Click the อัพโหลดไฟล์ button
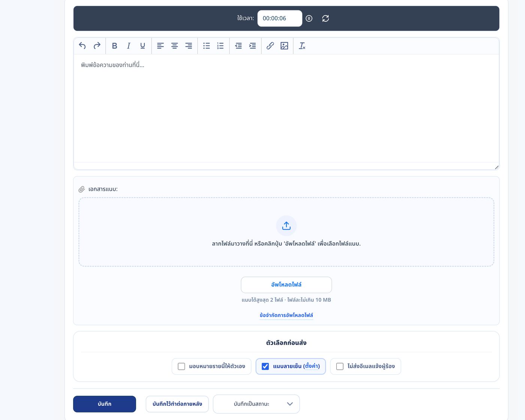This screenshot has height=420, width=525. (286, 285)
